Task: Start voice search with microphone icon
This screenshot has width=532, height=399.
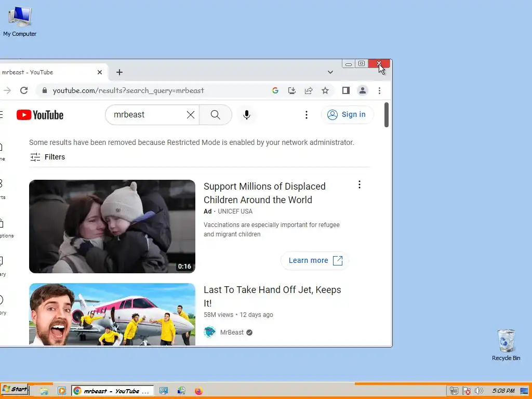Action: coord(247,115)
